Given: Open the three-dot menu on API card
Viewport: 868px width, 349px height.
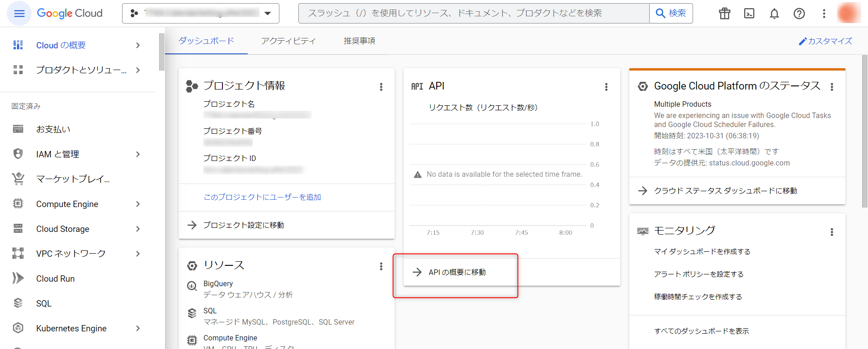Looking at the screenshot, I should 606,87.
